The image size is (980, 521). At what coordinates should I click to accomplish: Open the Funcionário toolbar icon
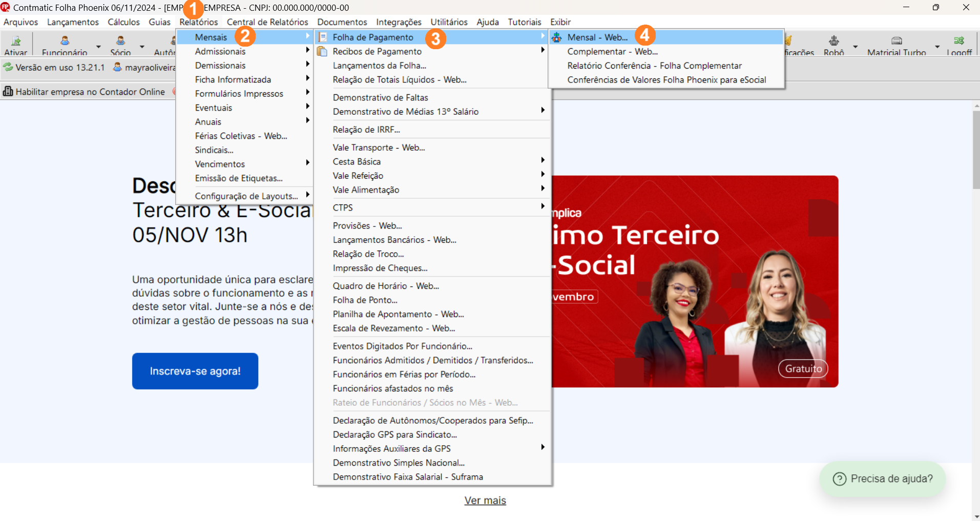point(65,40)
